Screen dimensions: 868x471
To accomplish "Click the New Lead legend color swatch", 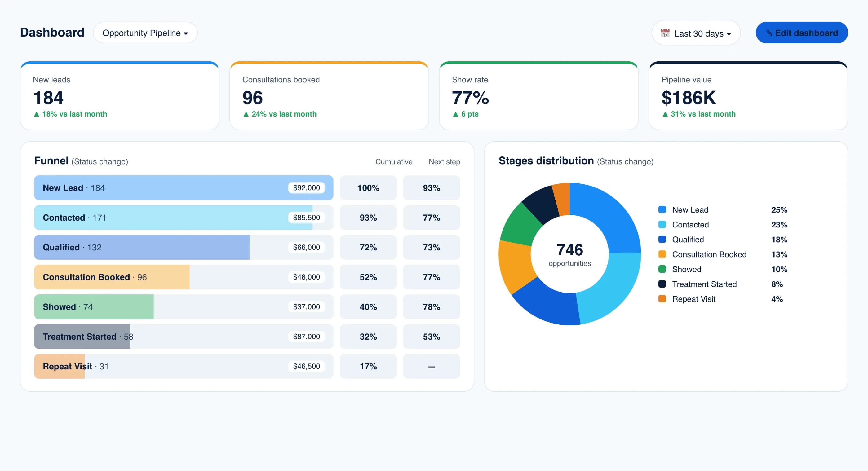I will click(x=662, y=209).
